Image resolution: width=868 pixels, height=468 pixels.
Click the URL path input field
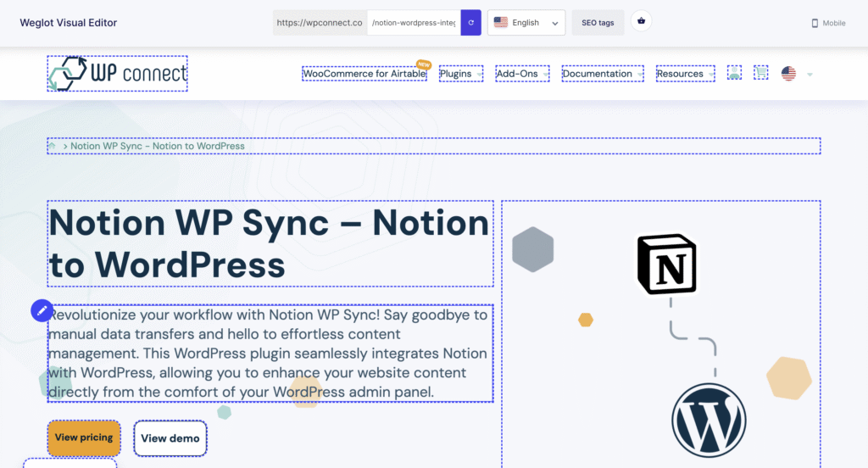pyautogui.click(x=414, y=23)
